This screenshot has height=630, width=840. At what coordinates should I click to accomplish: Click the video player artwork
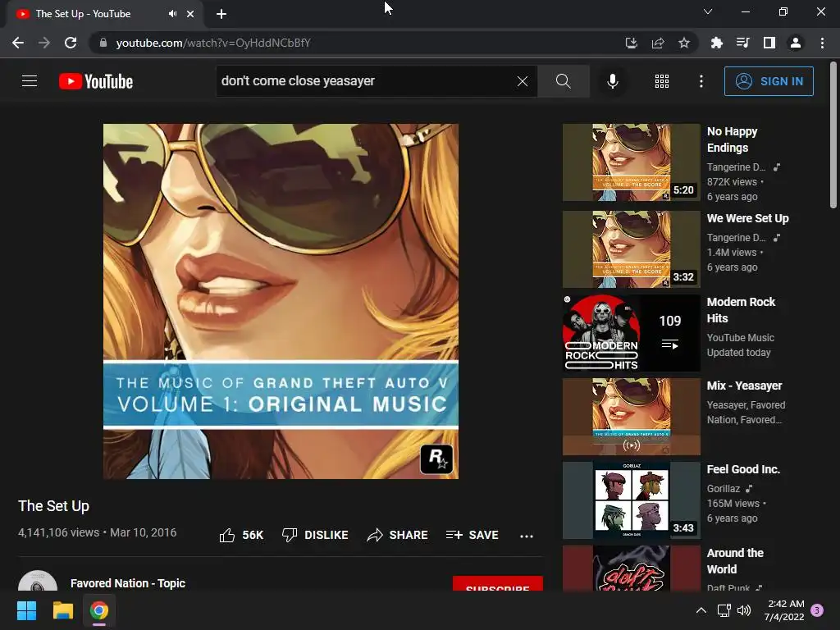point(281,301)
